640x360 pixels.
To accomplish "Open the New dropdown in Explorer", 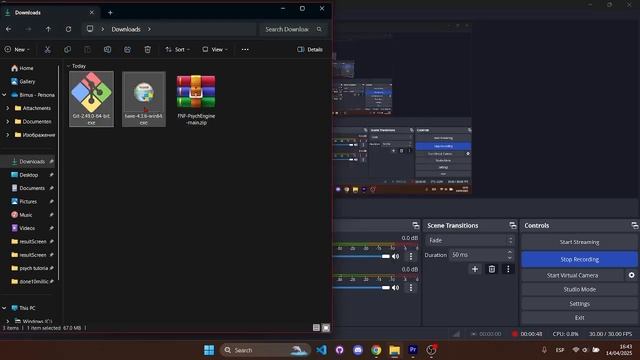I will 17,49.
